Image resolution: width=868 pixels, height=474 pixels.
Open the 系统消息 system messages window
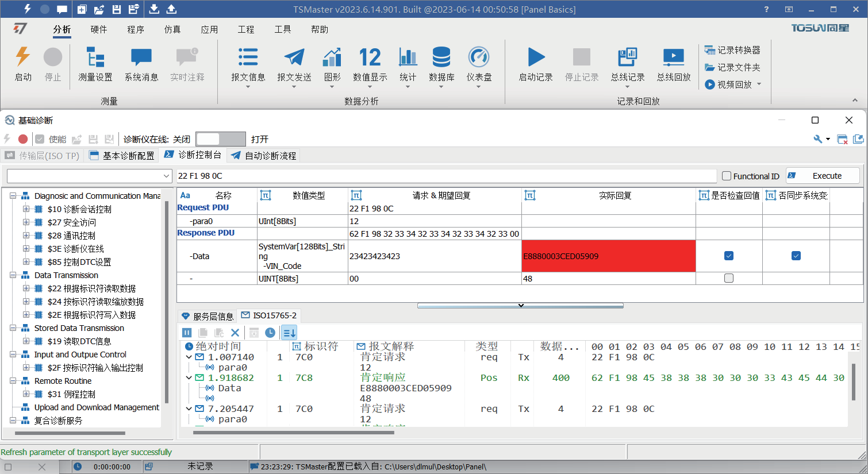141,57
